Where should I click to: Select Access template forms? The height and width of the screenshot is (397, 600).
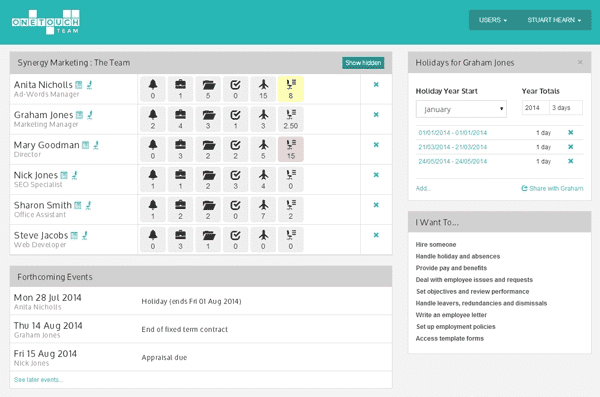pos(450,338)
